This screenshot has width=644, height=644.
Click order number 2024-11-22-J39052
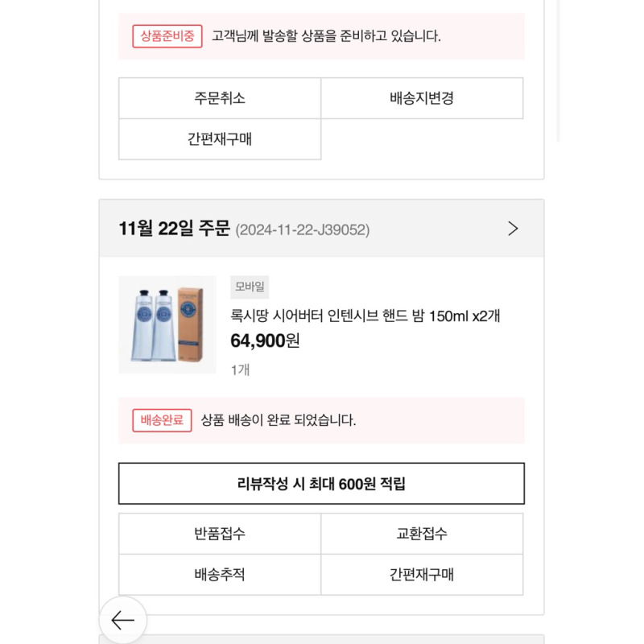(303, 229)
